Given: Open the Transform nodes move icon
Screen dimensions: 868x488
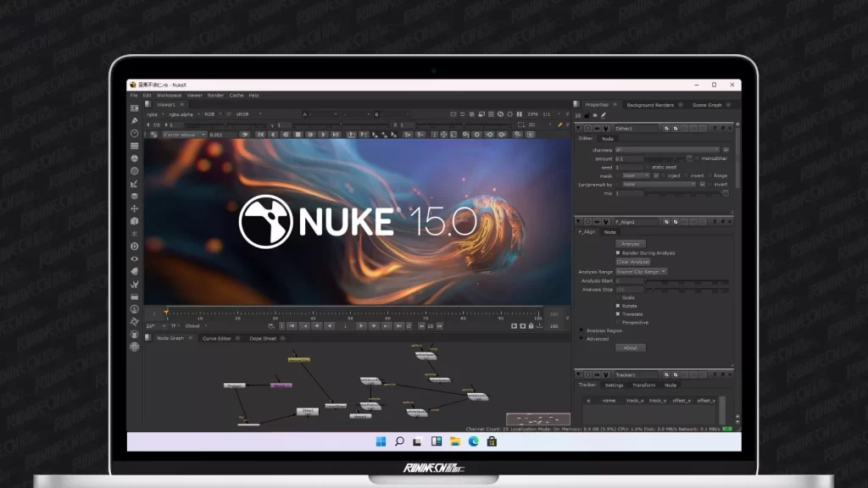Looking at the screenshot, I should pos(134,208).
